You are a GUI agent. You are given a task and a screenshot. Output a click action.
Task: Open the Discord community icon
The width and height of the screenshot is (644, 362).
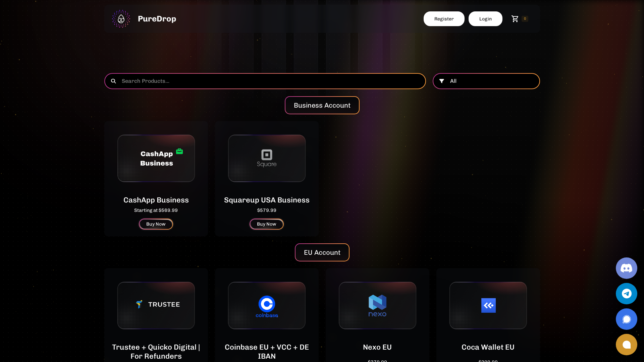pyautogui.click(x=626, y=268)
